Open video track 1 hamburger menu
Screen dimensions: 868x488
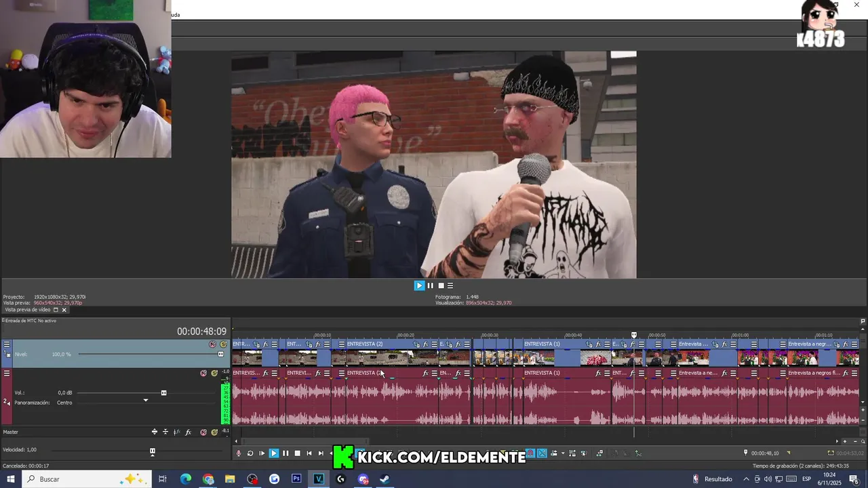(x=7, y=344)
